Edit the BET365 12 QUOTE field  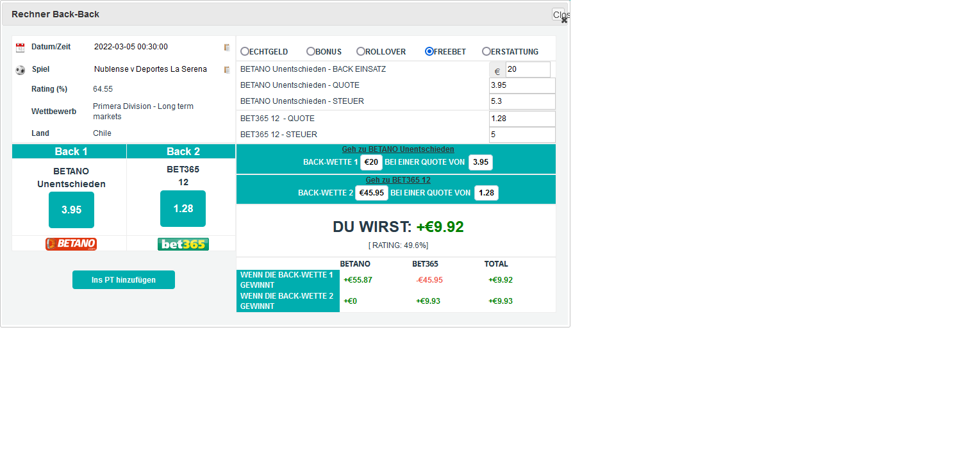click(522, 119)
